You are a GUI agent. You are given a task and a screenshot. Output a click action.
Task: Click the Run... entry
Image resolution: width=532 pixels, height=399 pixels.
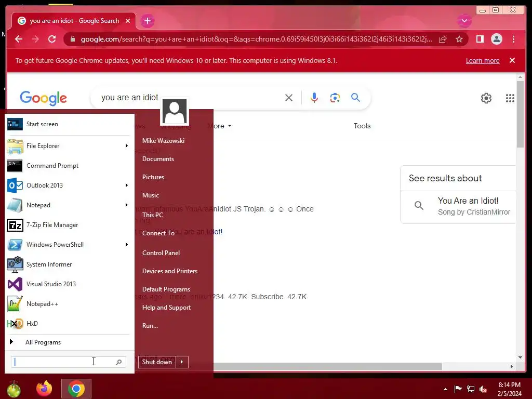(150, 326)
